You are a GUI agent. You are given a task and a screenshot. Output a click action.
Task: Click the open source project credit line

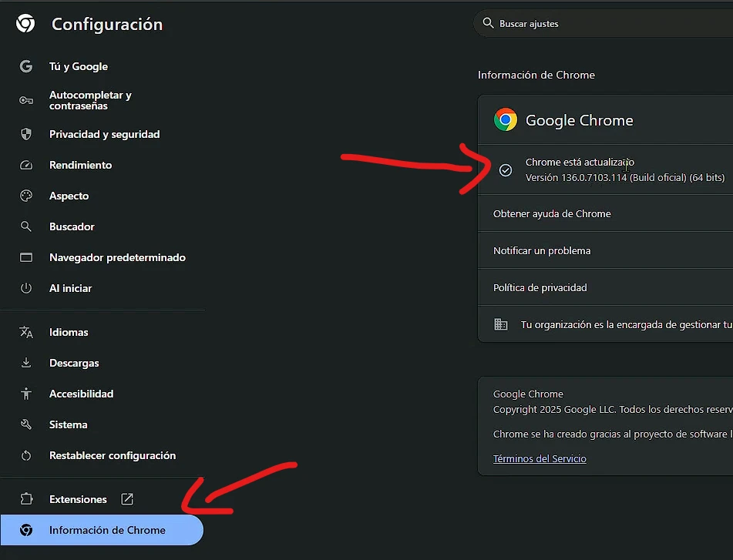point(613,434)
